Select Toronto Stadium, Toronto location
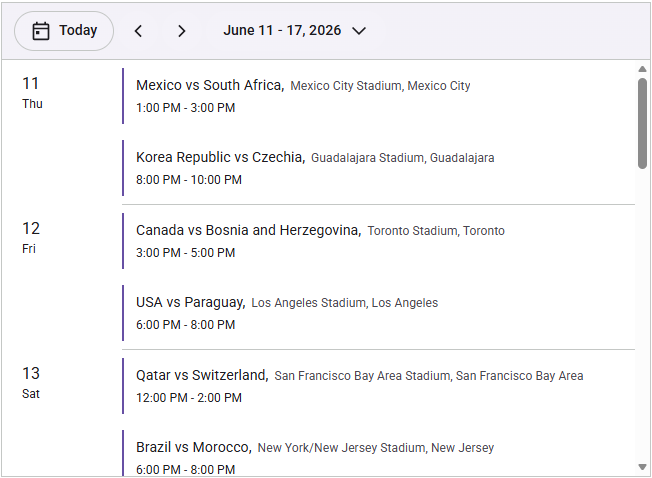The width and height of the screenshot is (652, 478). [x=436, y=231]
